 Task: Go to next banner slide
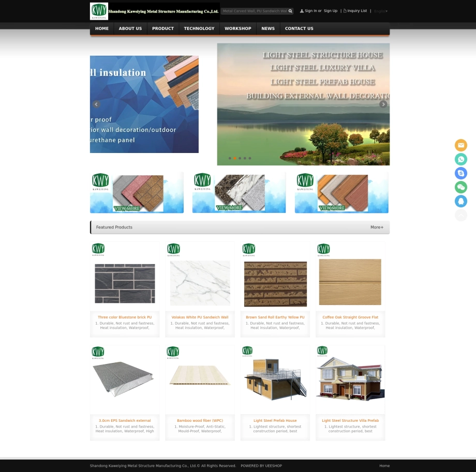click(383, 104)
